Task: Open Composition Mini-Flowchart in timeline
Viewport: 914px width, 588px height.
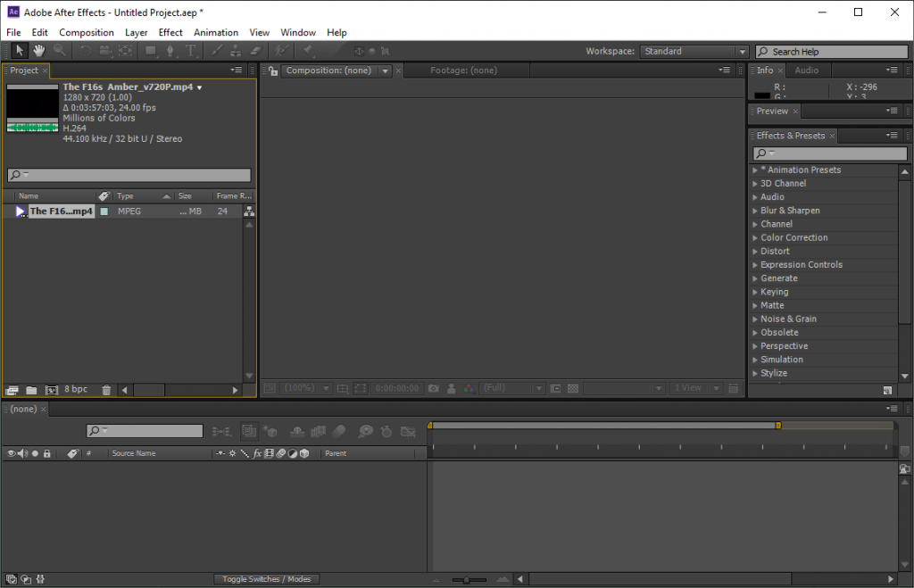Action: (x=221, y=431)
